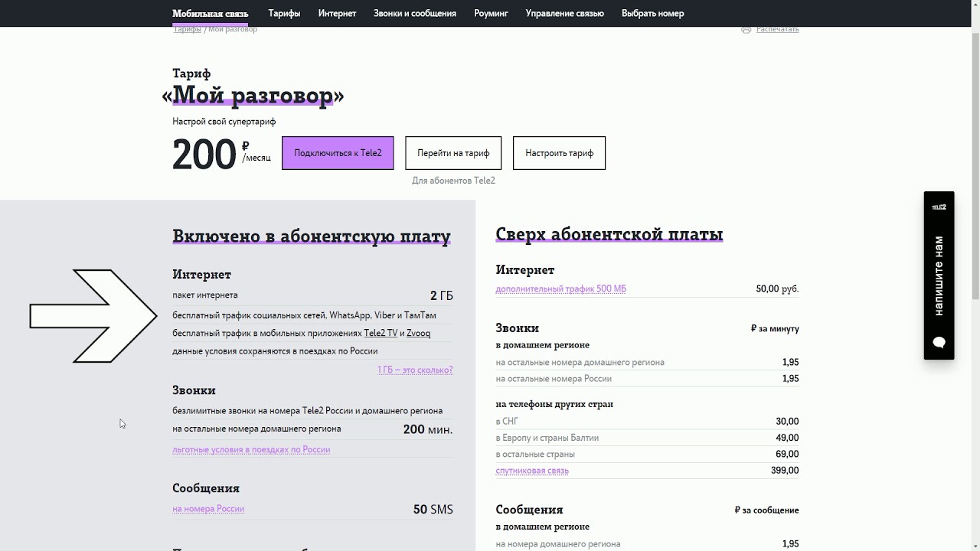Click the '69,00' other countries price
The image size is (980, 551).
coord(787,455)
